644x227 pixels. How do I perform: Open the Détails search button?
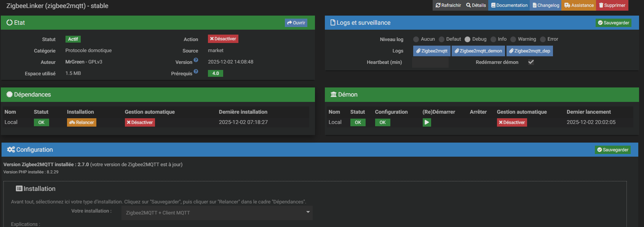point(476,5)
